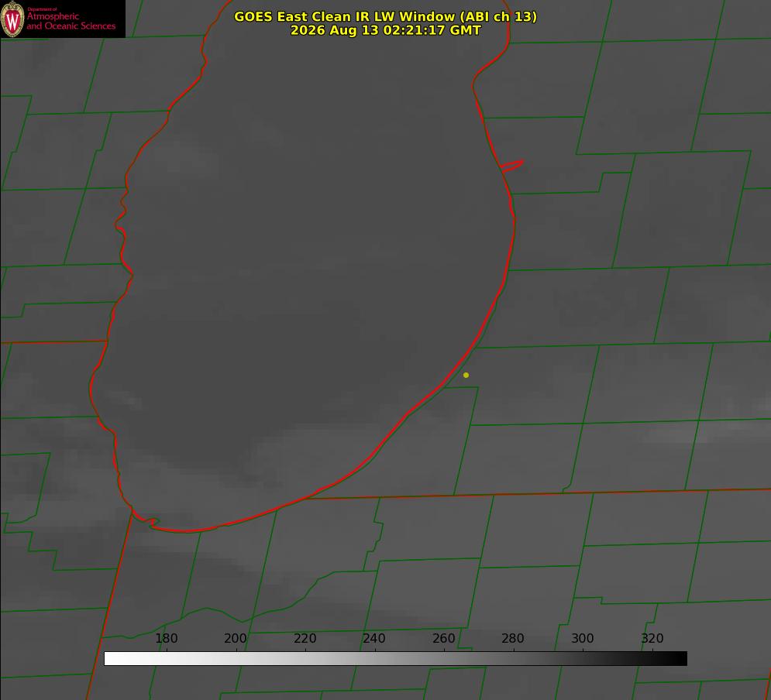Viewport: 771px width, 700px height.
Task: Click the 300 colorbar label
Action: coord(583,639)
